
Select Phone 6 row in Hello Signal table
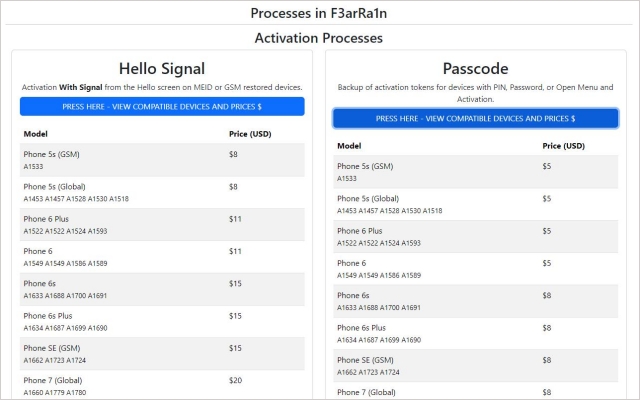37,252
